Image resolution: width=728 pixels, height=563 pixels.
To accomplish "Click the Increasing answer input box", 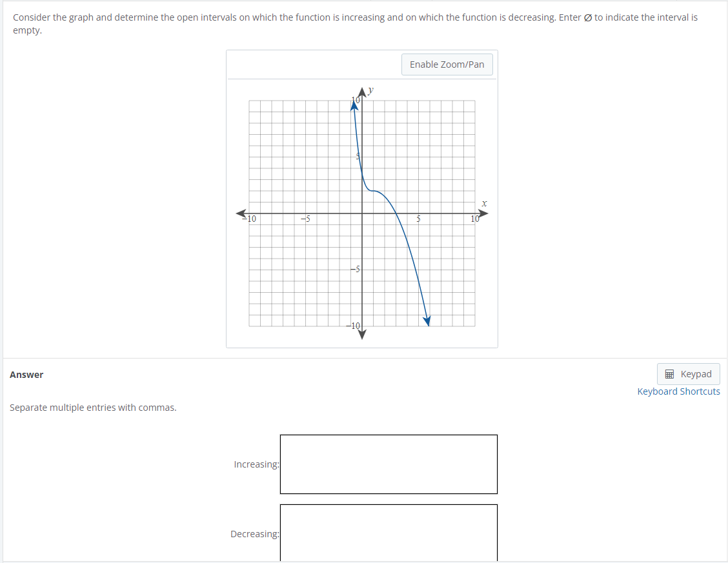I will coord(388,464).
